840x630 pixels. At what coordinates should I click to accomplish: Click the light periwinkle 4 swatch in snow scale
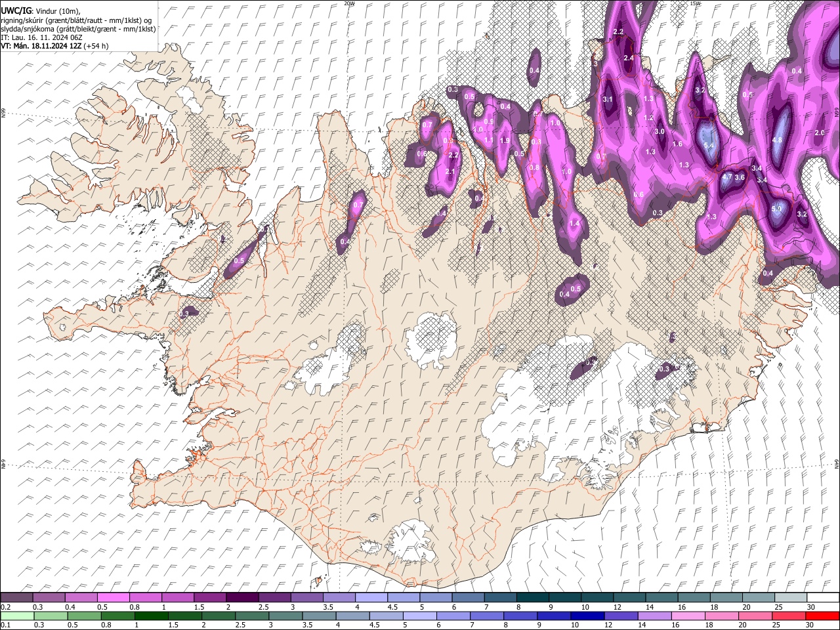pyautogui.click(x=371, y=598)
